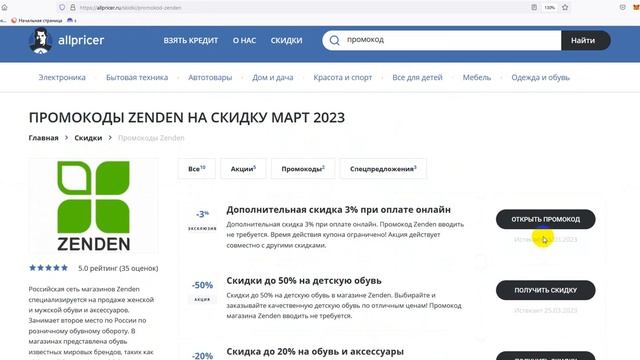Click the page heading ПРОМОКОДЫ ZENDEN
This screenshot has width=640, height=360.
[187, 118]
